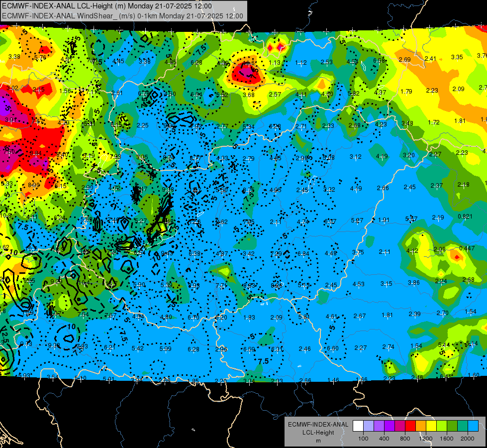
Task: Click the map value '2.41'
Action: tap(430, 58)
